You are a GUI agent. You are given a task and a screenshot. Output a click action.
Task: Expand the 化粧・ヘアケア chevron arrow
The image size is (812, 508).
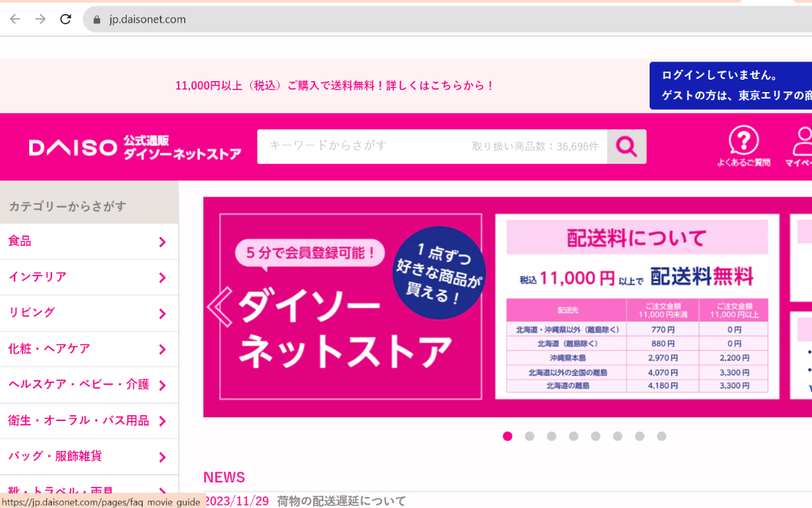click(162, 349)
